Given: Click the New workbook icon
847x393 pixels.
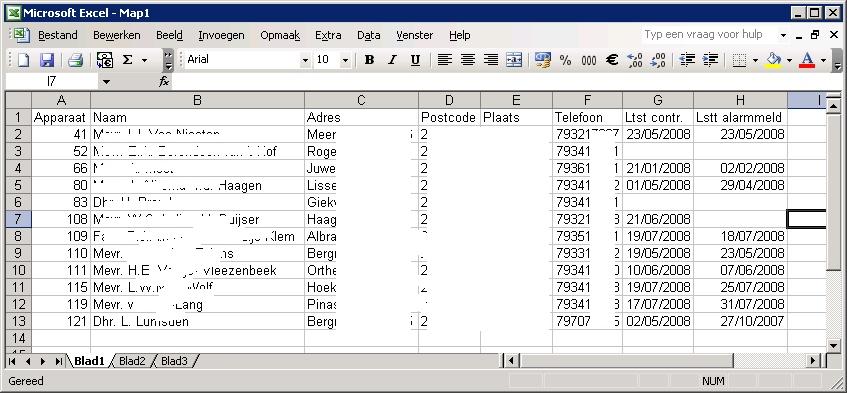Looking at the screenshot, I should click(23, 60).
